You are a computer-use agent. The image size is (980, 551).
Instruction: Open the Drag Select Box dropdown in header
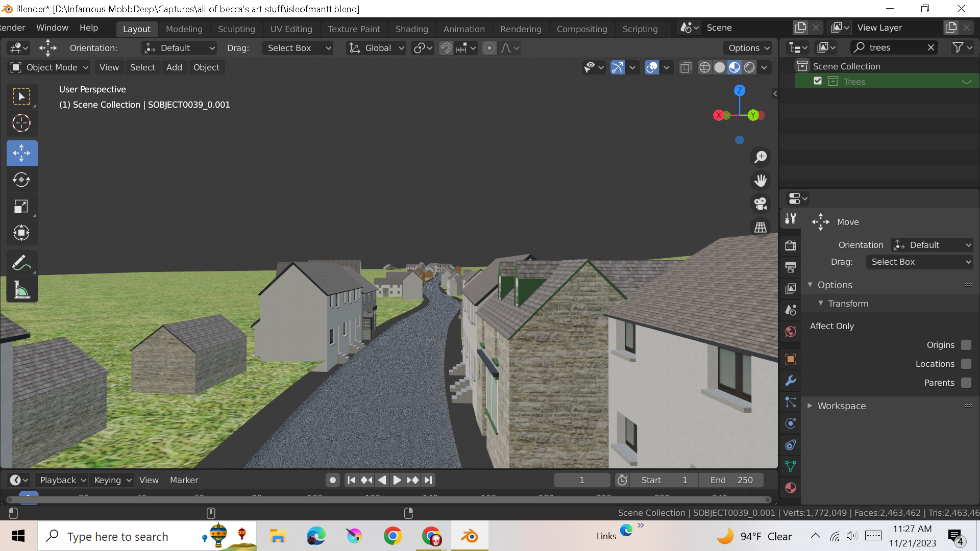click(299, 48)
